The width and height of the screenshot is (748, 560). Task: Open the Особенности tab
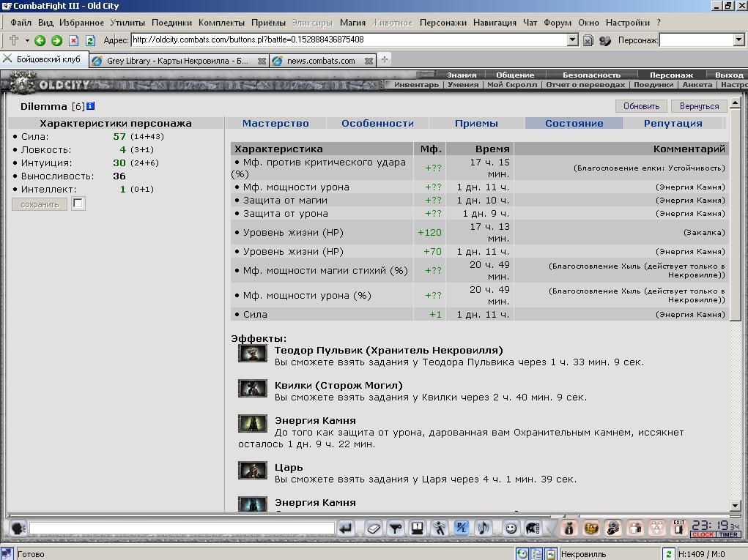(377, 123)
